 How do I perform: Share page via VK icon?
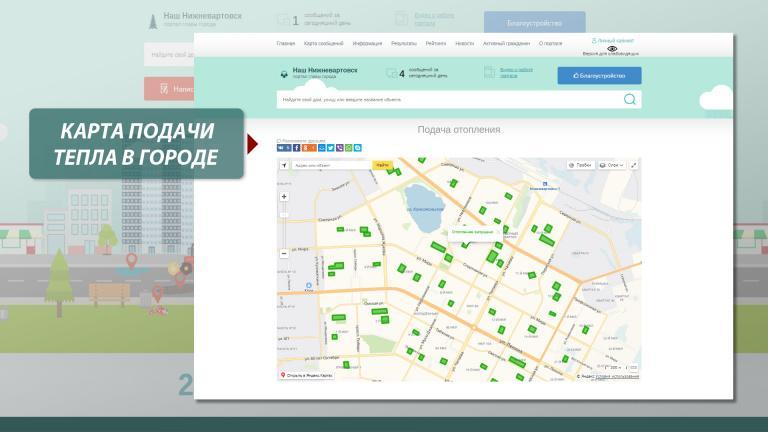284,148
